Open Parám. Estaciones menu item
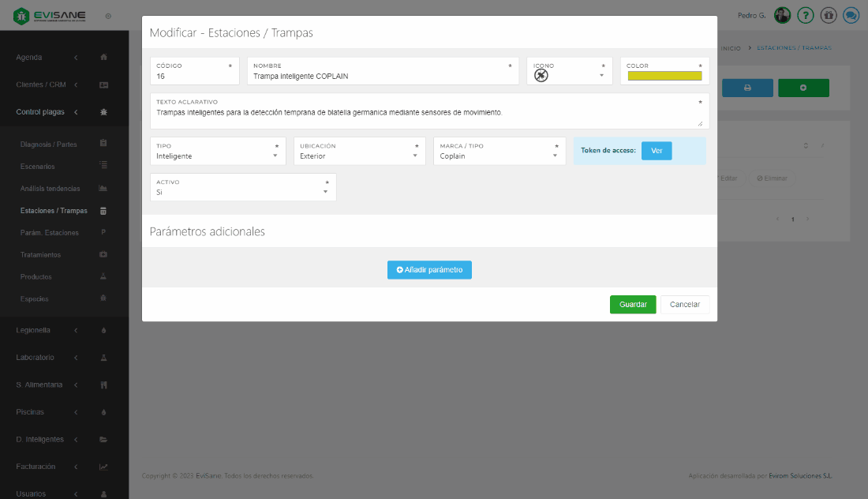The image size is (868, 499). point(50,233)
